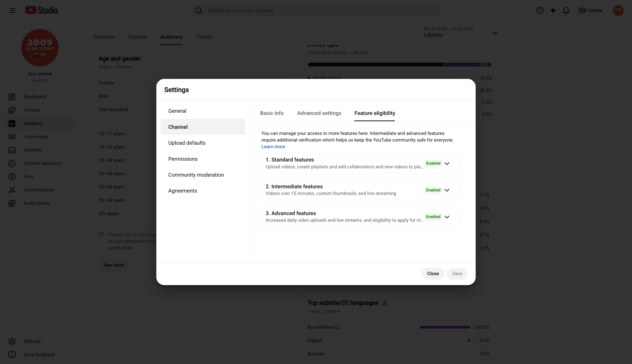This screenshot has height=364, width=632.
Task: Click the search magnifier icon
Action: [199, 11]
